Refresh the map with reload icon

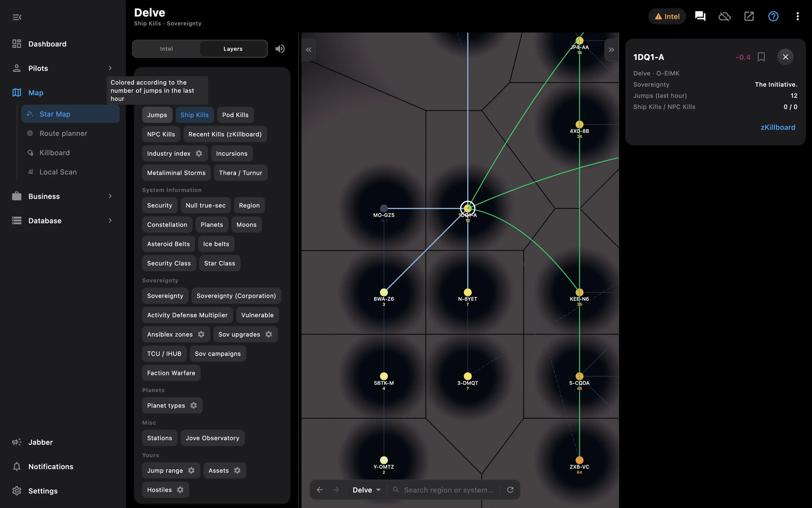[x=510, y=490]
